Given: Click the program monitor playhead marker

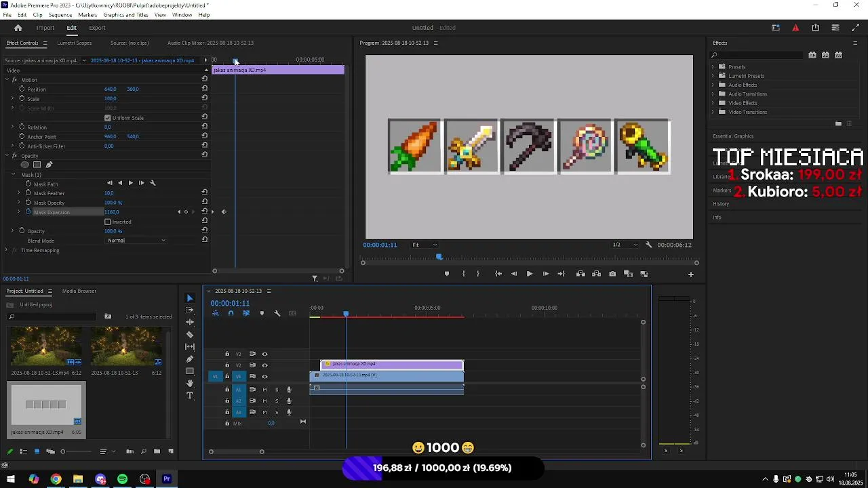Looking at the screenshot, I should point(439,257).
